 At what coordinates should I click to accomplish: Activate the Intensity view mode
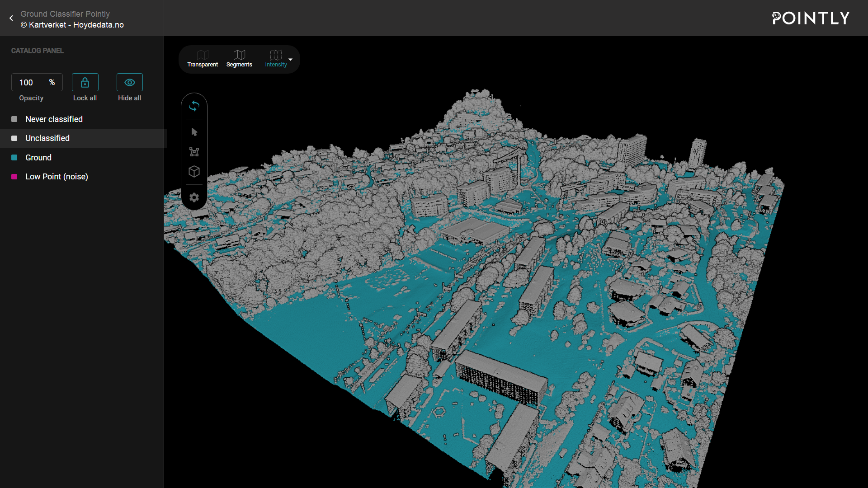tap(275, 59)
